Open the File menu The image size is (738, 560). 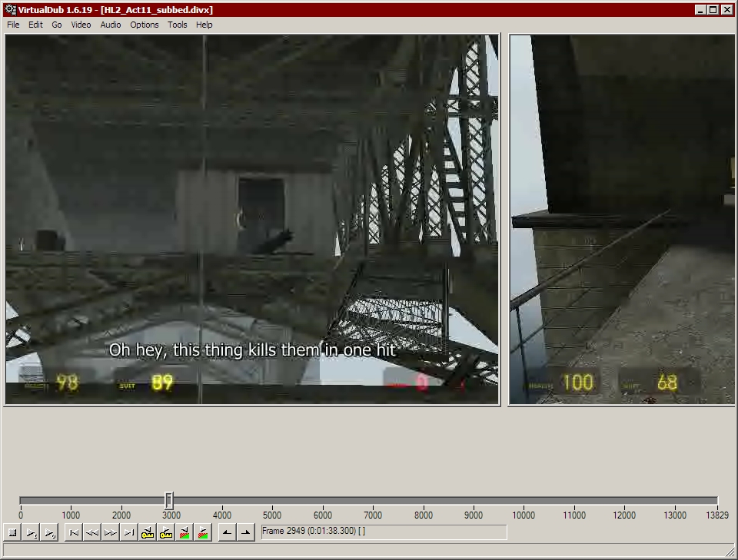pos(13,25)
